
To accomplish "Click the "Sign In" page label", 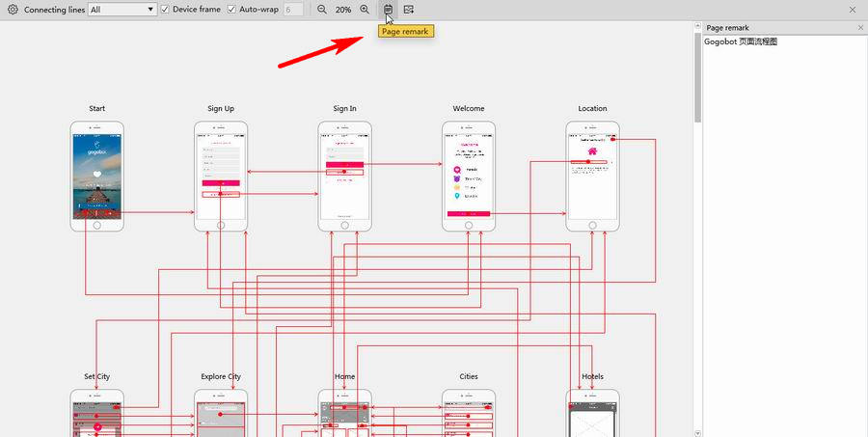I will pyautogui.click(x=345, y=109).
